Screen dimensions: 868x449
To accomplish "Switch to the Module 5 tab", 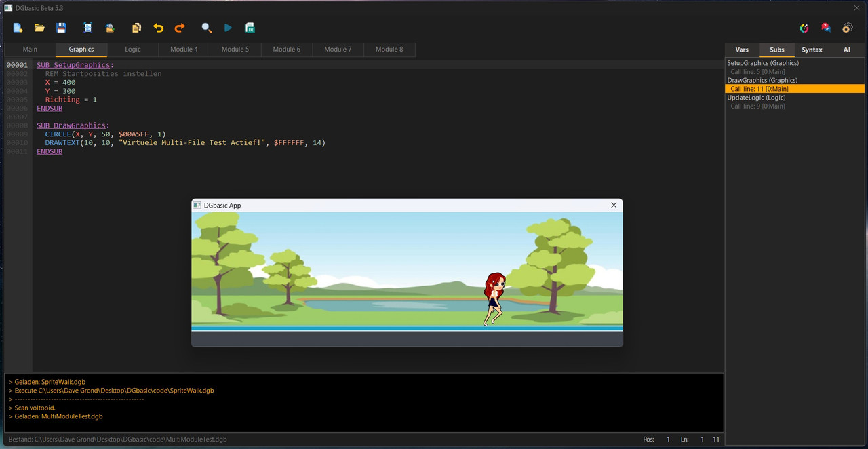I will point(235,50).
